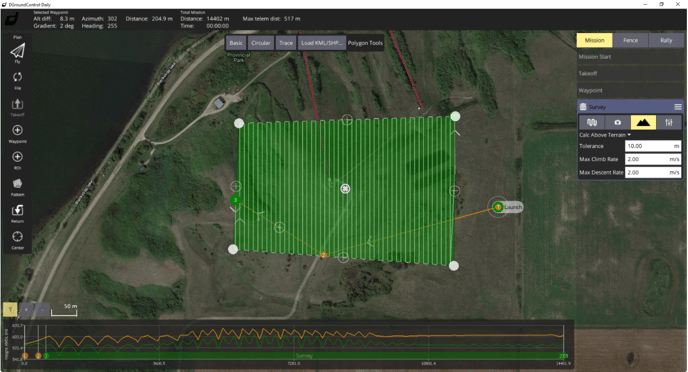Select the ROI tool
The image size is (688, 372).
[18, 157]
